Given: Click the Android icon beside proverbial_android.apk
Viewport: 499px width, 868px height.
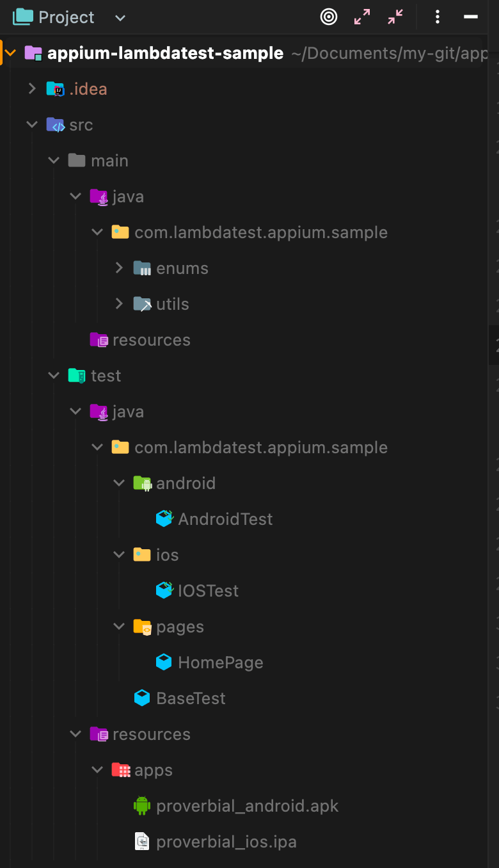Looking at the screenshot, I should click(x=141, y=805).
